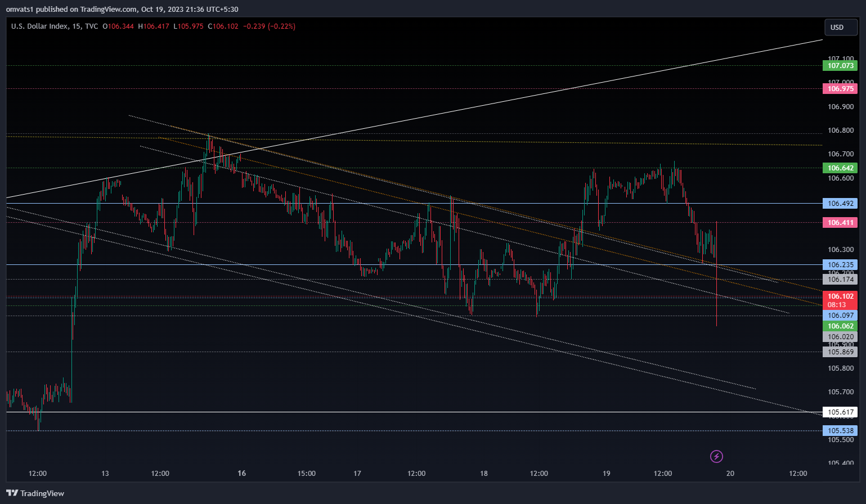
Task: Click the 105.700 price scale value
Action: pyautogui.click(x=841, y=392)
